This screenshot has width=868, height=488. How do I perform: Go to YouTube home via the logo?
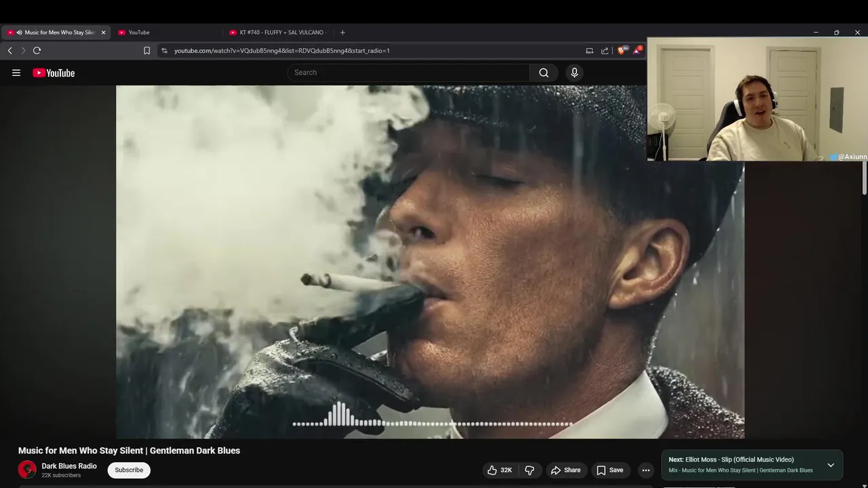pos(54,73)
